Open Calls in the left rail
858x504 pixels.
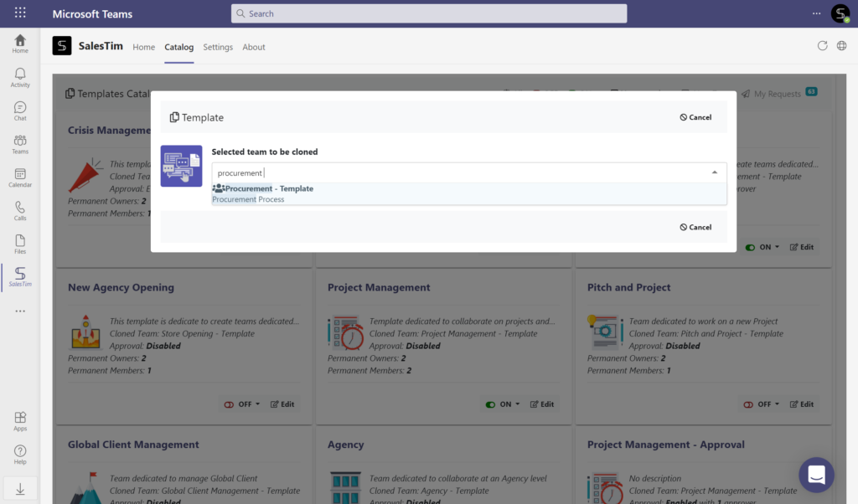tap(20, 211)
